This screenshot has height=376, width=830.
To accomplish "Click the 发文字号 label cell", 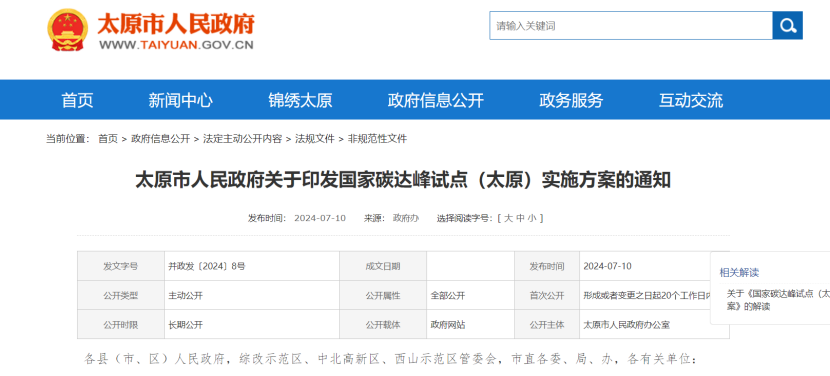I will click(121, 266).
